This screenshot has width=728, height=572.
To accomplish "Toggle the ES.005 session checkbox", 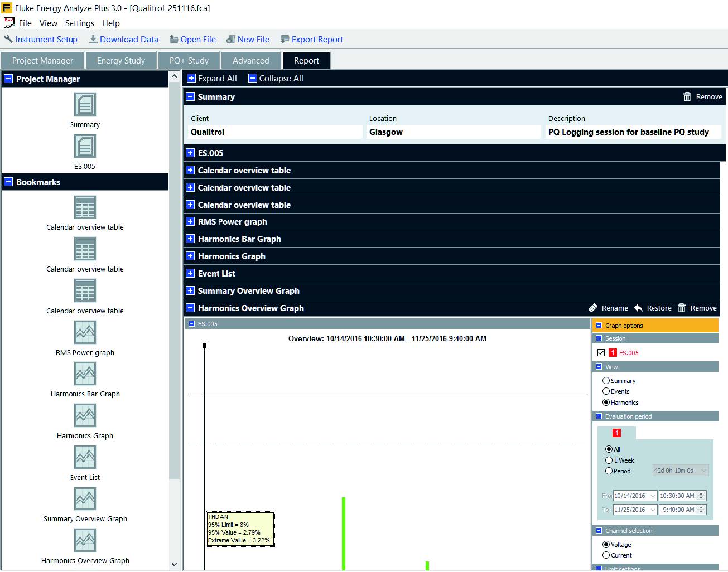I will [x=601, y=352].
